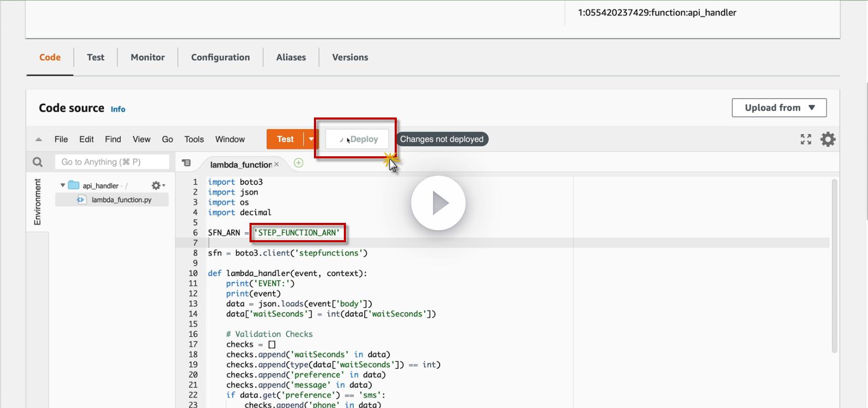
Task: Open the Find menu
Action: pos(113,139)
